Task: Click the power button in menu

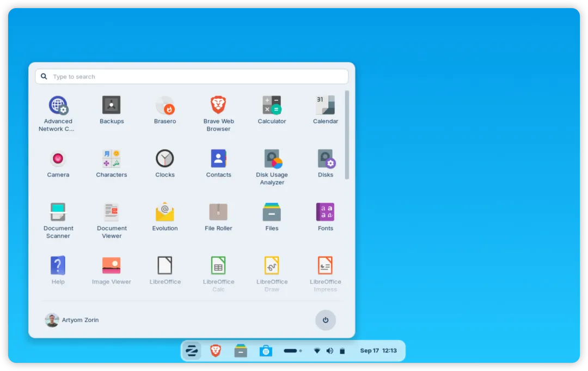Action: 326,320
